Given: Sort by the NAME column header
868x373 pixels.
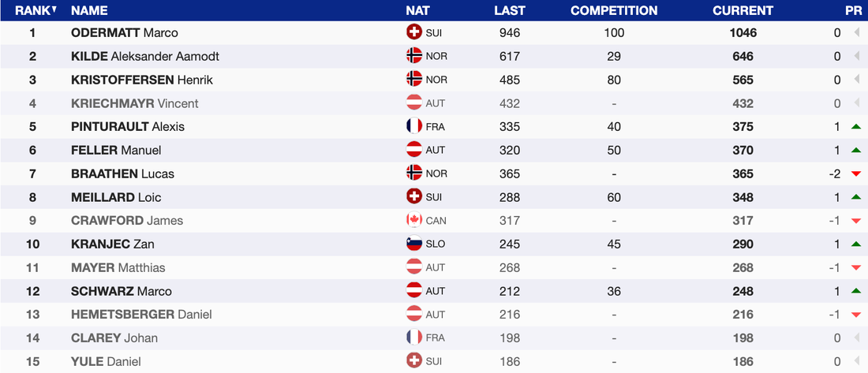Looking at the screenshot, I should 89,10.
